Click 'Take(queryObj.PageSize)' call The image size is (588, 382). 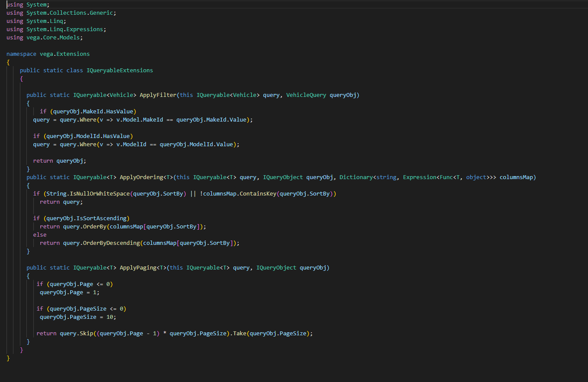pyautogui.click(x=271, y=333)
